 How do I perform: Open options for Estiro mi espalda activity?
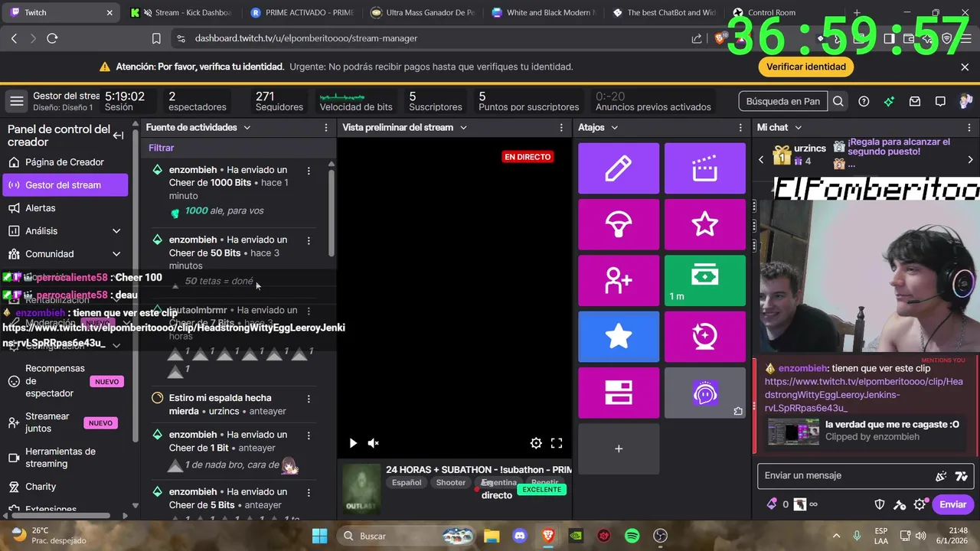coord(309,399)
